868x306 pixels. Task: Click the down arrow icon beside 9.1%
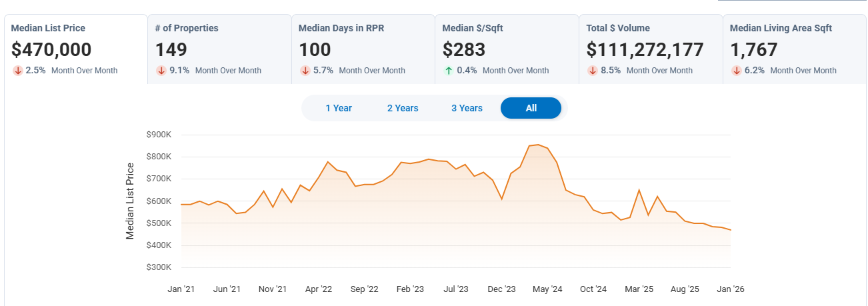(161, 71)
